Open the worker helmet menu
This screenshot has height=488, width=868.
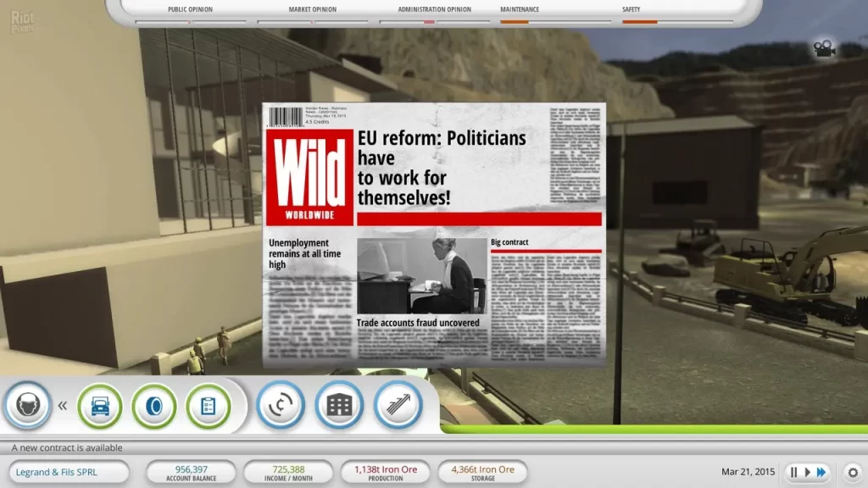coord(28,406)
